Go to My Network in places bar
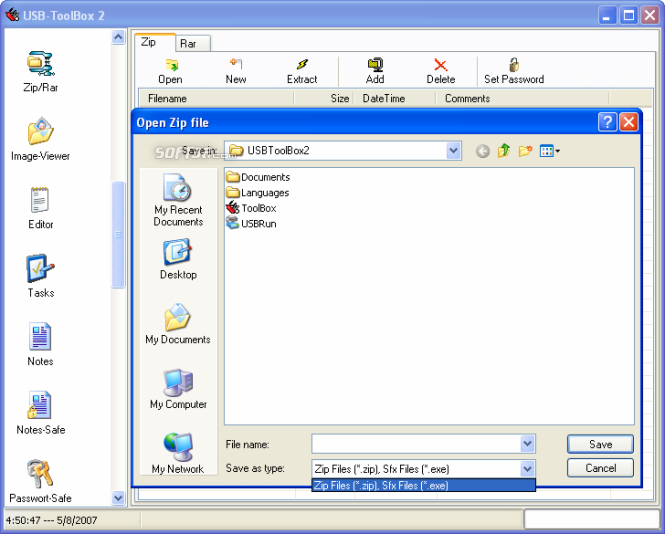Viewport: 665px width, 534px height. 178,453
